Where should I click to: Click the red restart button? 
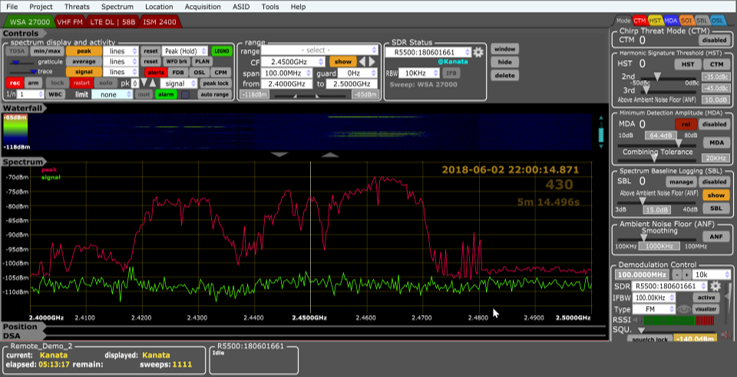(81, 83)
